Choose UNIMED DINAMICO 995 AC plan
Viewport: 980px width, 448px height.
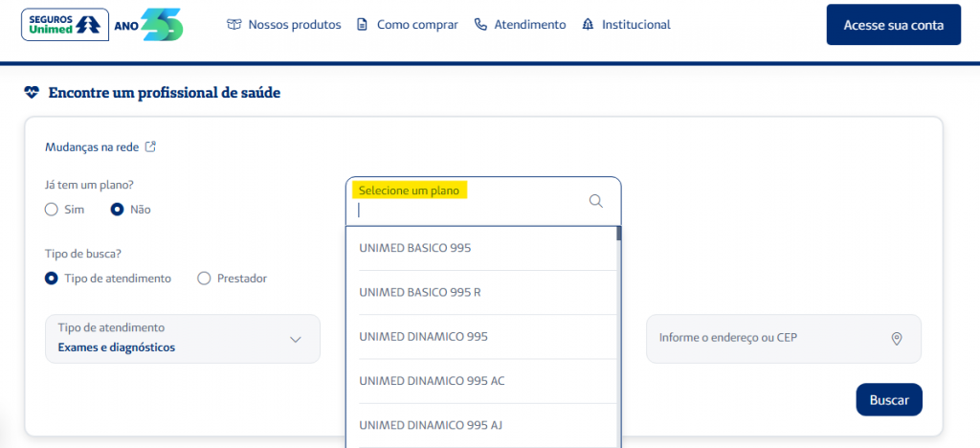(x=431, y=381)
